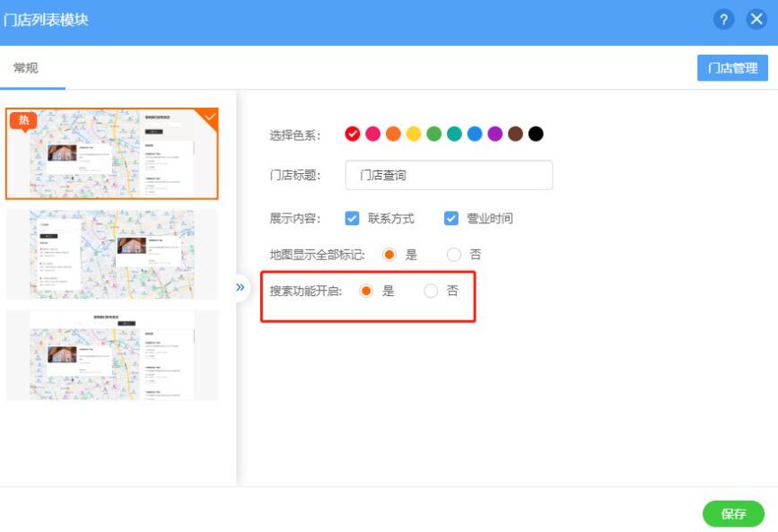This screenshot has height=532, width=778.
Task: Close the 门店列表模块 dialog
Action: tap(756, 20)
